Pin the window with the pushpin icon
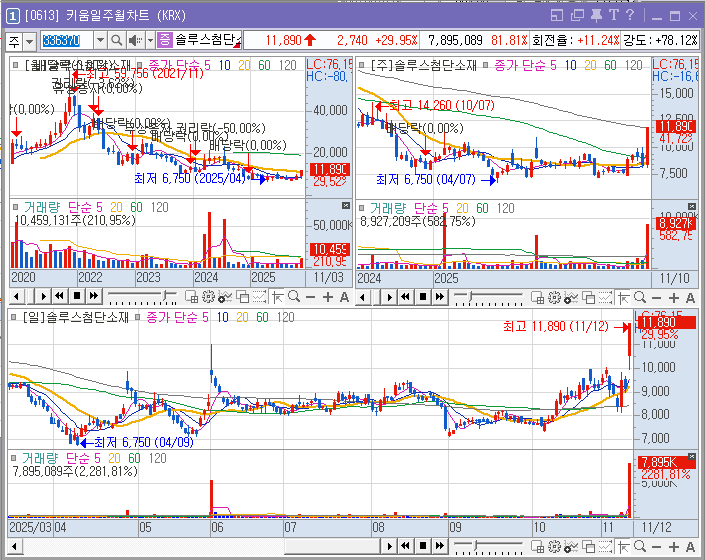Screen dimensions: 705x560 [x=596, y=16]
